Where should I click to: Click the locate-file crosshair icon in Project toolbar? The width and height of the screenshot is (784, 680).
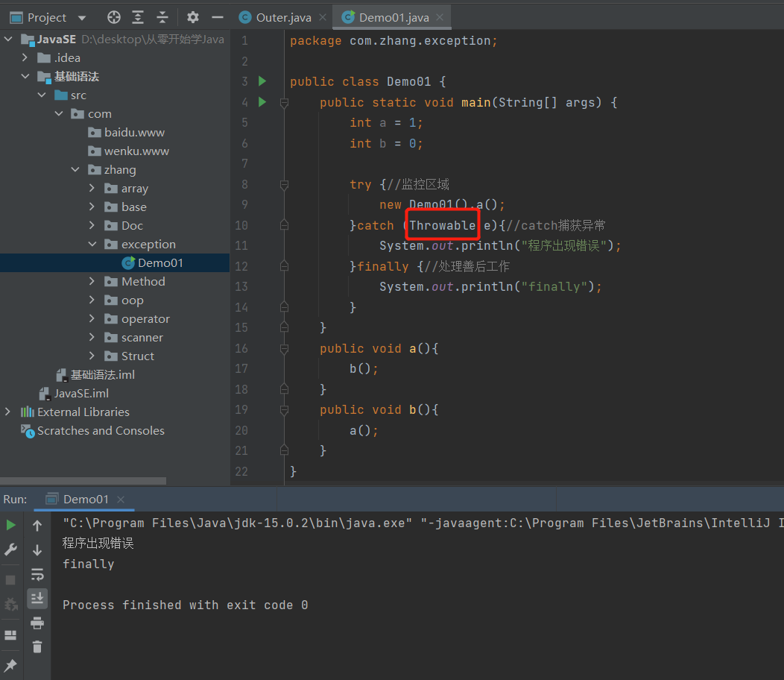(x=114, y=17)
